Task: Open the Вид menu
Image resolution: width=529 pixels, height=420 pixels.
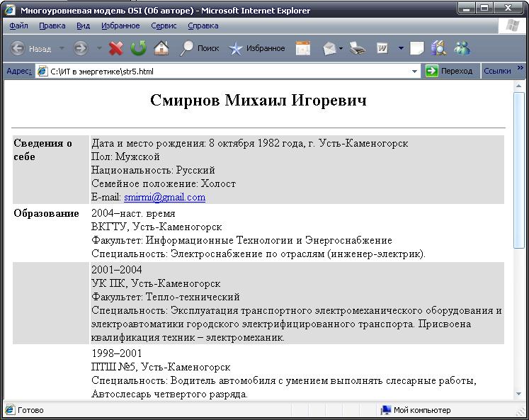Action: pyautogui.click(x=83, y=25)
